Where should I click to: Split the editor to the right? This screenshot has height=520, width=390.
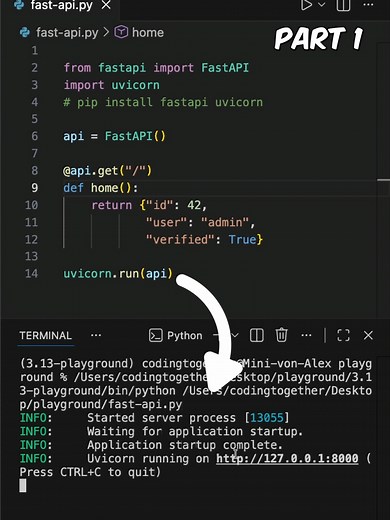coord(343,5)
